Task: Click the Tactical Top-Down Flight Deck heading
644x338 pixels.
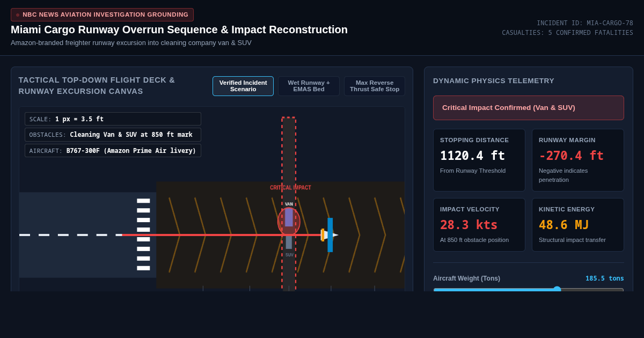Action: point(97,85)
